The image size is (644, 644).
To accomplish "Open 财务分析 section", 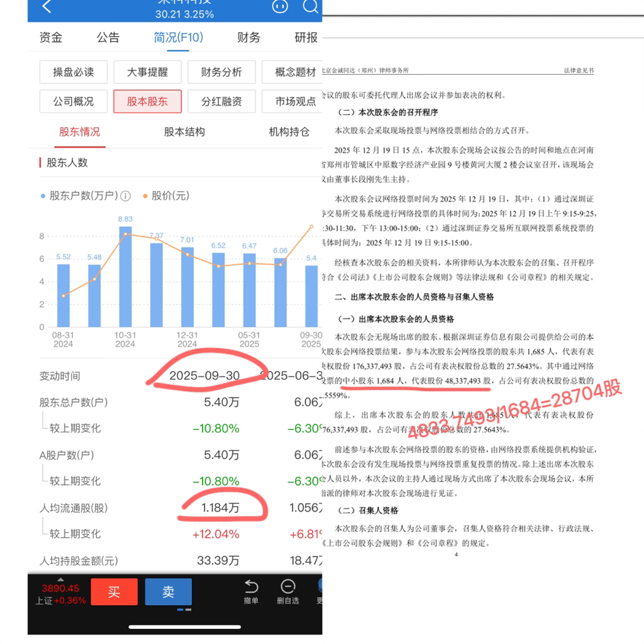I will (x=221, y=72).
